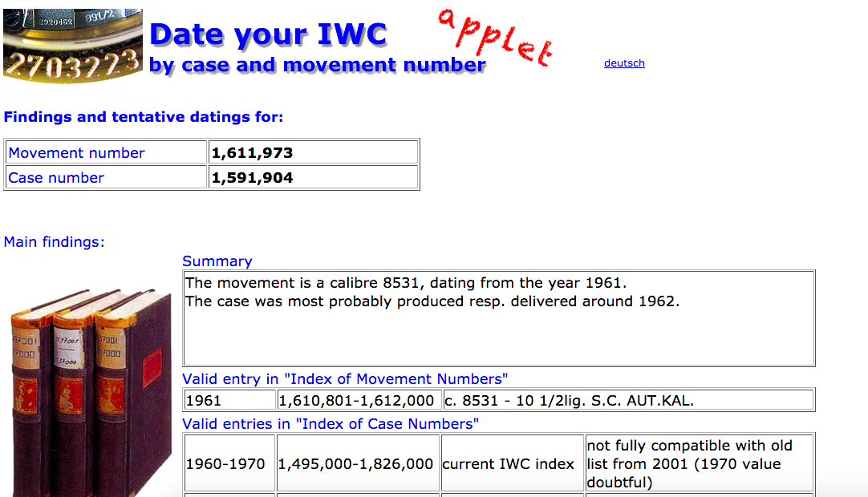The height and width of the screenshot is (497, 868).
Task: Click the watch caseback header image
Action: pos(72,46)
